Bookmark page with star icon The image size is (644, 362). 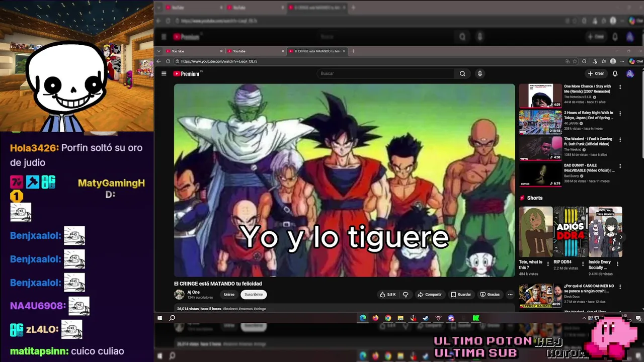[575, 61]
